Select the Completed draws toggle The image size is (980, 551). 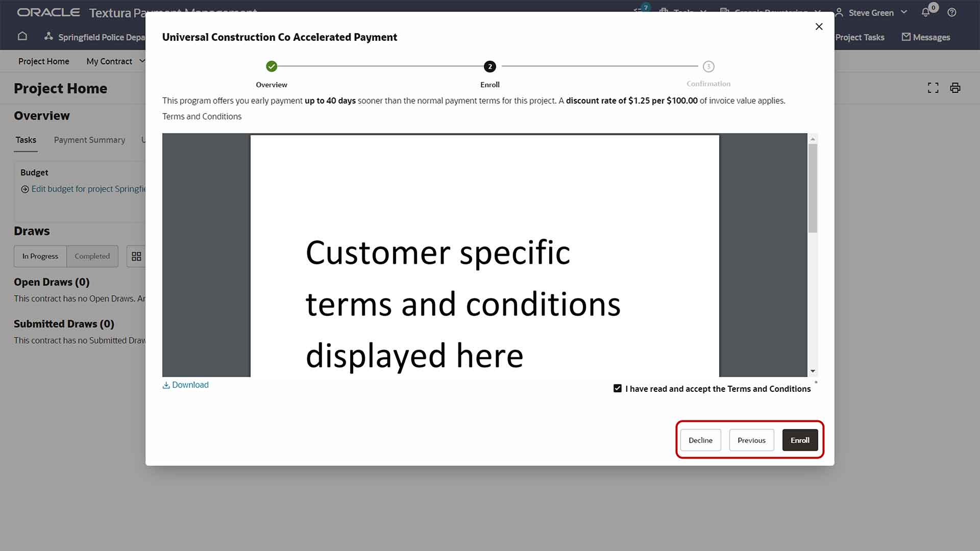click(92, 257)
